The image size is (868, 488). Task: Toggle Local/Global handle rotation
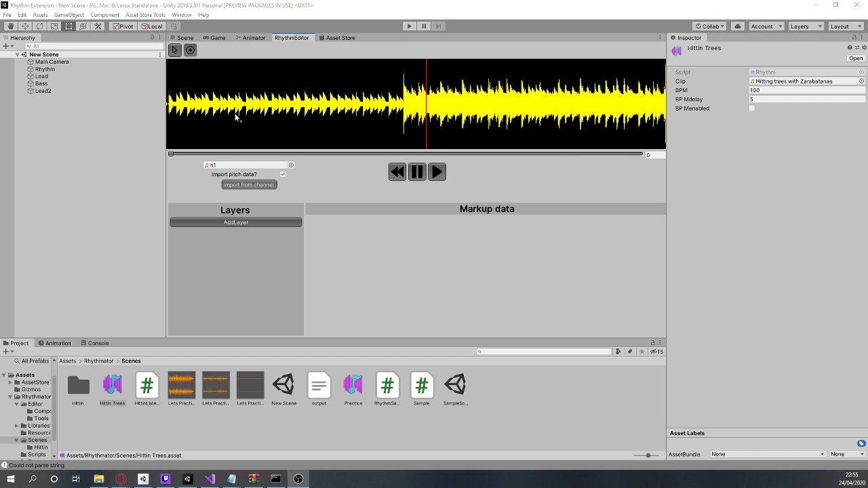point(151,26)
